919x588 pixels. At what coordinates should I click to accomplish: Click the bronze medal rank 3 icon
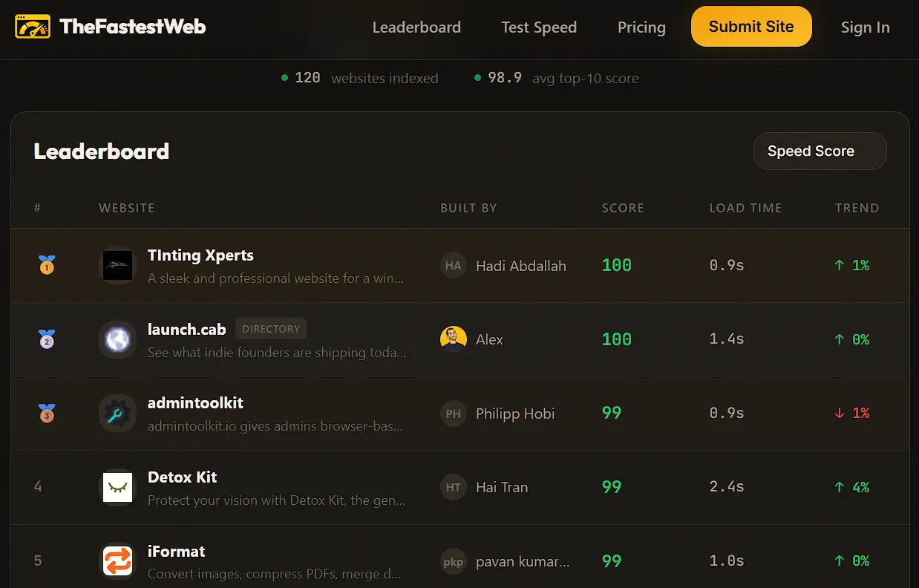coord(47,413)
